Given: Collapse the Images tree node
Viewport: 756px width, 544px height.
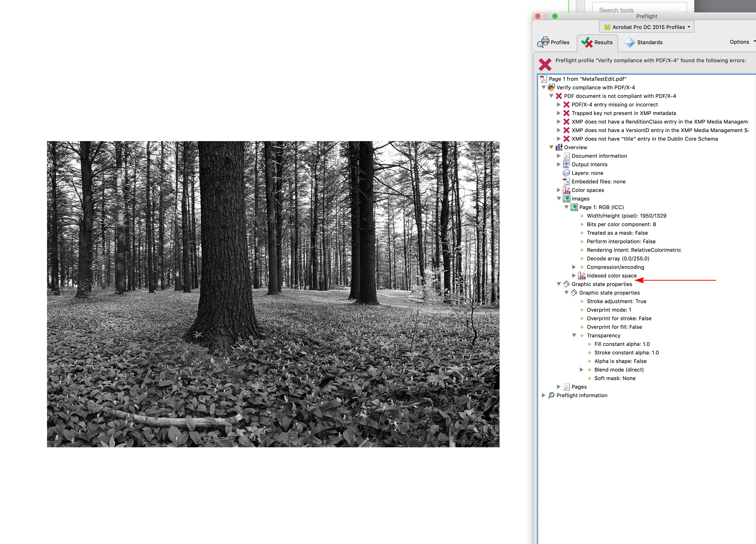Looking at the screenshot, I should 559,198.
